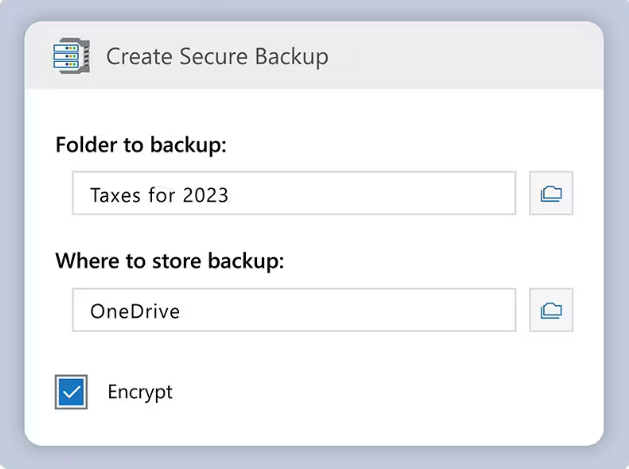Browse for the folder to backup
The width and height of the screenshot is (629, 469).
551,194
